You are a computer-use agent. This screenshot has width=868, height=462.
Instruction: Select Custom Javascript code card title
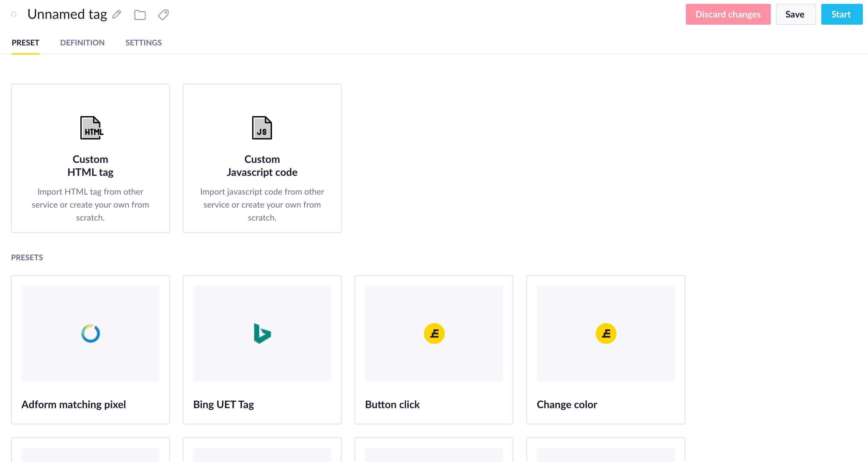tap(262, 165)
